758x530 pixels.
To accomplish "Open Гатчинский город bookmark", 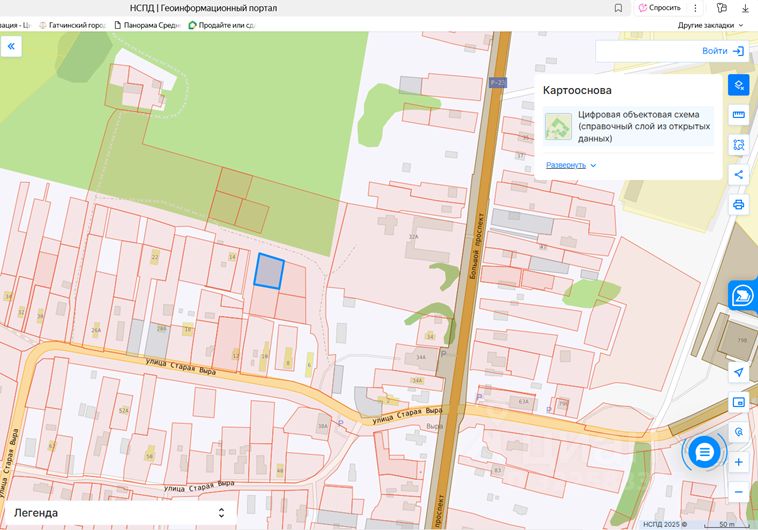I will point(72,25).
